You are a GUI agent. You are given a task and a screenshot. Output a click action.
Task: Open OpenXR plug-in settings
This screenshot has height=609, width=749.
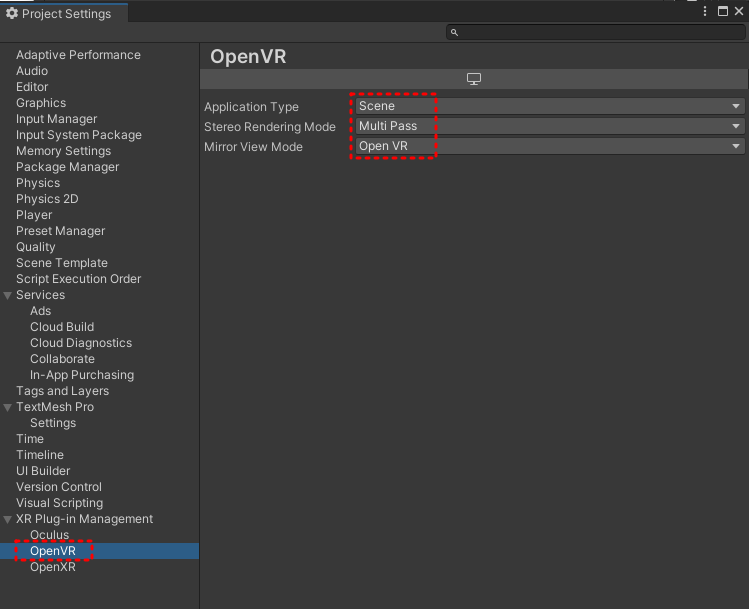[53, 567]
